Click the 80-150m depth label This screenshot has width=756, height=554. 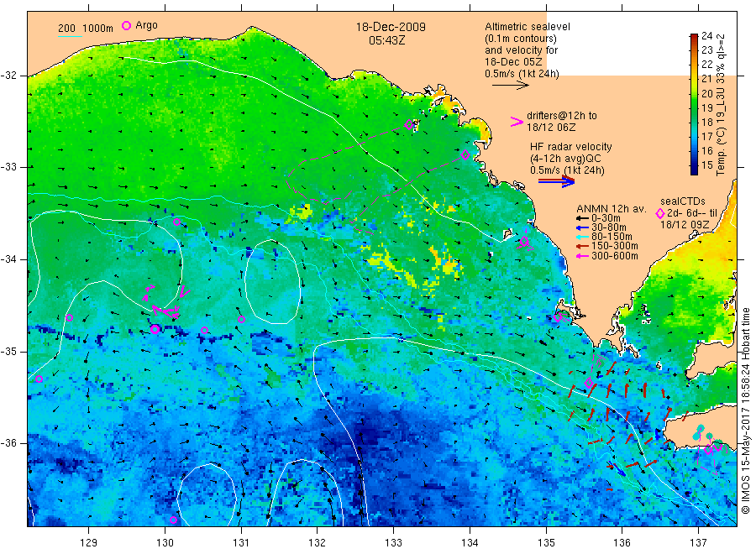(x=612, y=237)
